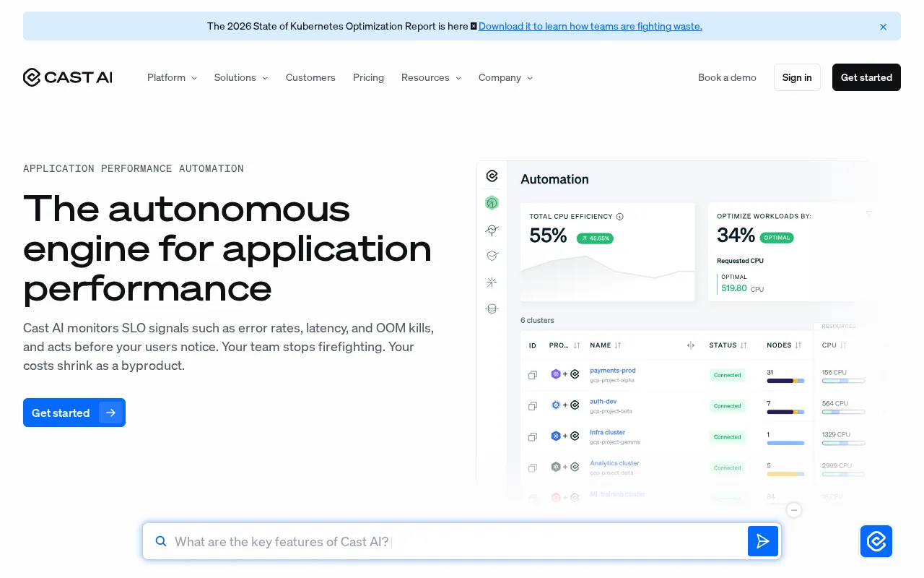
Task: Click the Cast AI logo in header
Action: click(x=67, y=77)
